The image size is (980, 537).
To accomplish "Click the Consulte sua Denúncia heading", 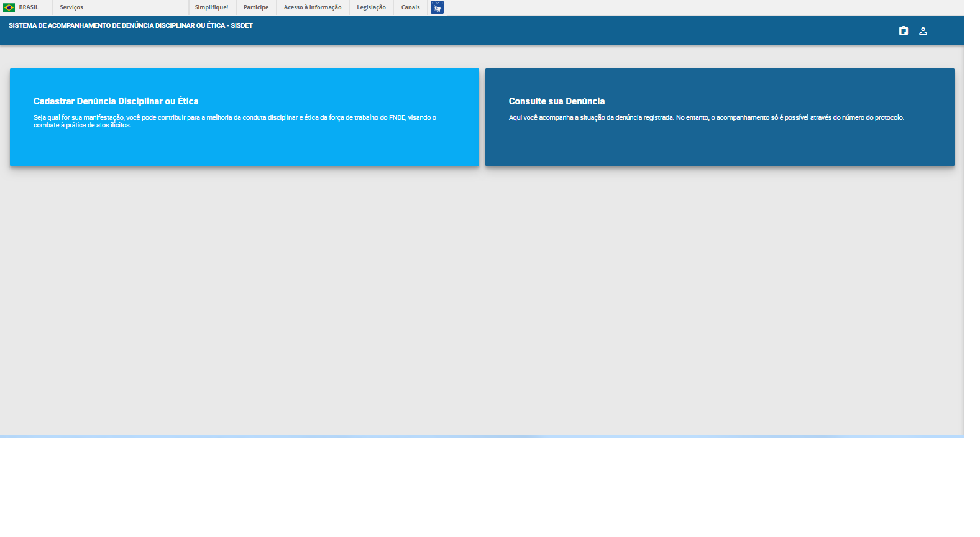I will click(556, 101).
